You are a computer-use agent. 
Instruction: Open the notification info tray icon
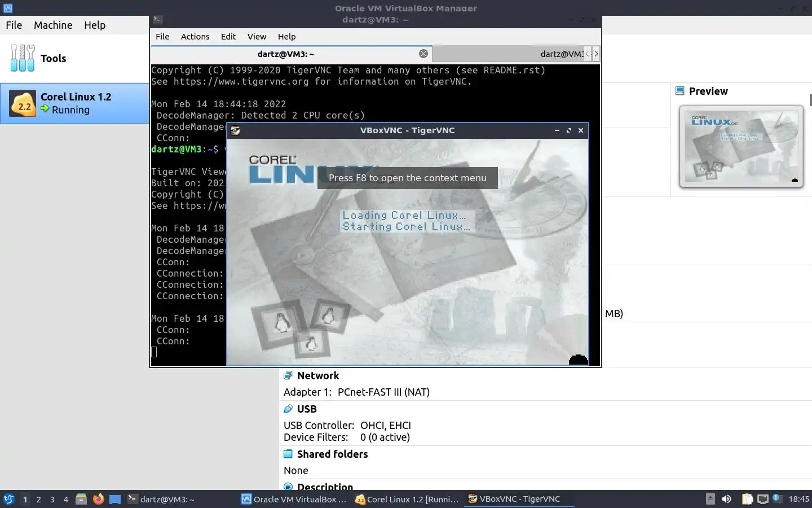click(776, 498)
